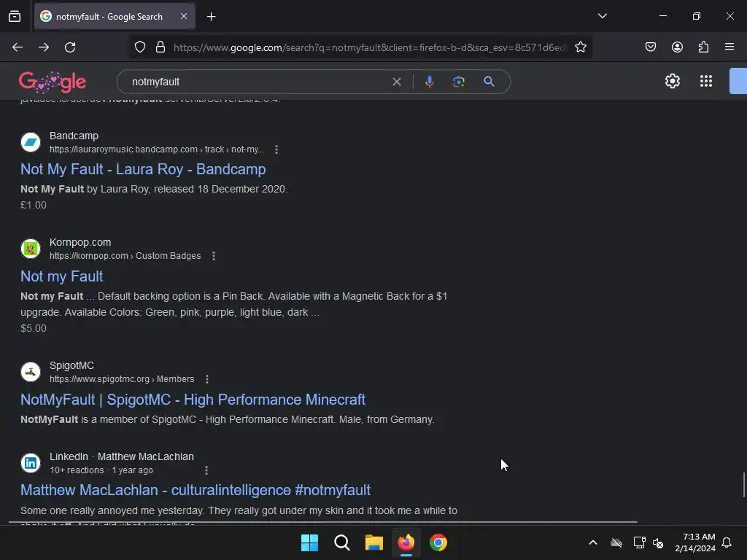Open more options for Kornpop result
The image size is (747, 560).
click(214, 256)
